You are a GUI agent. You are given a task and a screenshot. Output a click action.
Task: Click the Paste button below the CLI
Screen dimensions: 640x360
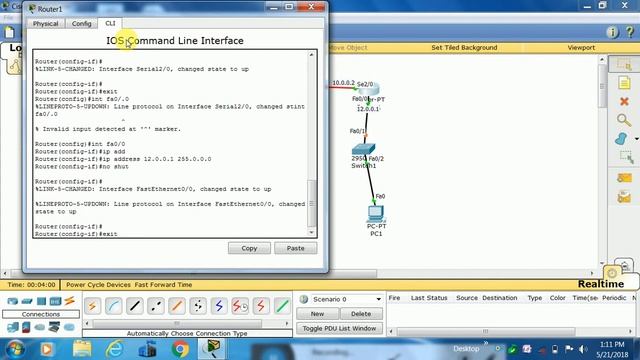pyautogui.click(x=296, y=248)
